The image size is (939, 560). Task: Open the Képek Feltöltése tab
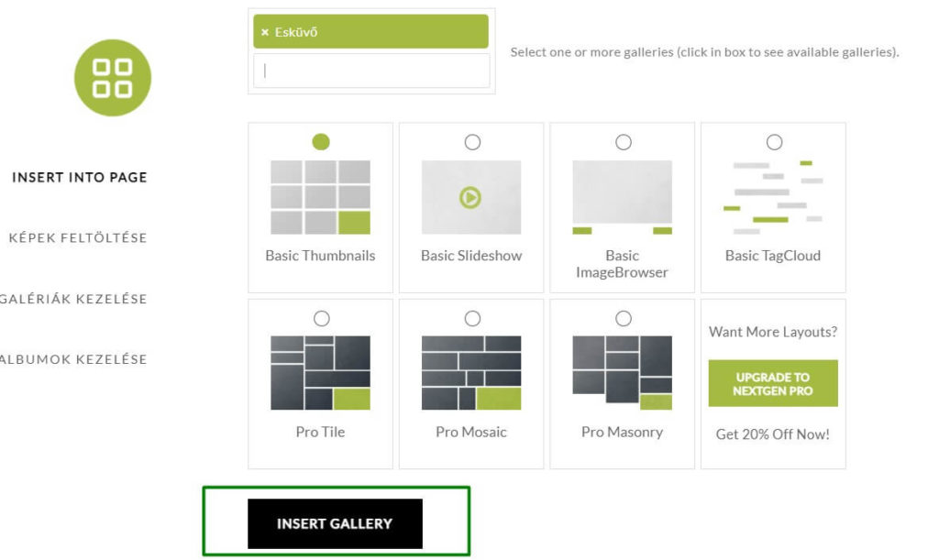(78, 237)
